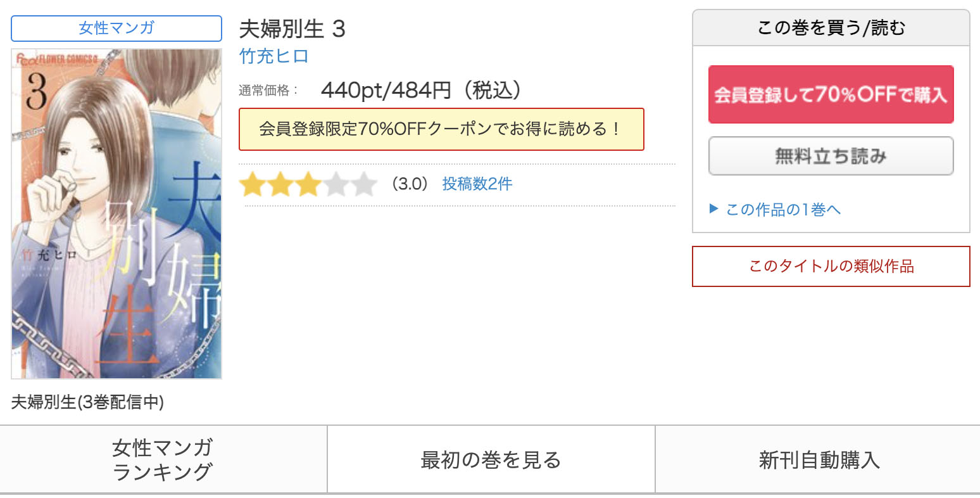The image size is (980, 498).
Task: Open このタイトルの類似作品 box
Action: (831, 266)
